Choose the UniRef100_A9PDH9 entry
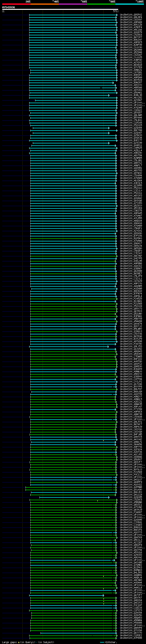Image resolution: width=146 pixels, height=644 pixels. click(131, 77)
